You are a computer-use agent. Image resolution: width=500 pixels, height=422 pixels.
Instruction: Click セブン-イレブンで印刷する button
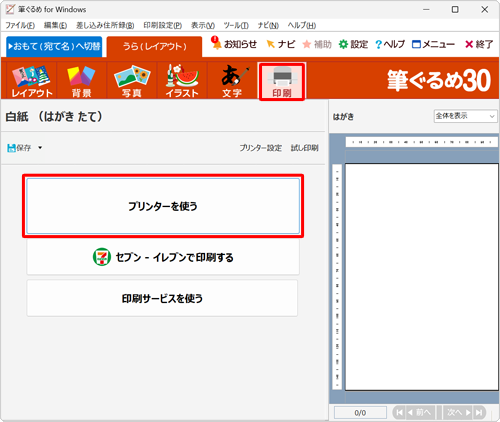(x=163, y=257)
